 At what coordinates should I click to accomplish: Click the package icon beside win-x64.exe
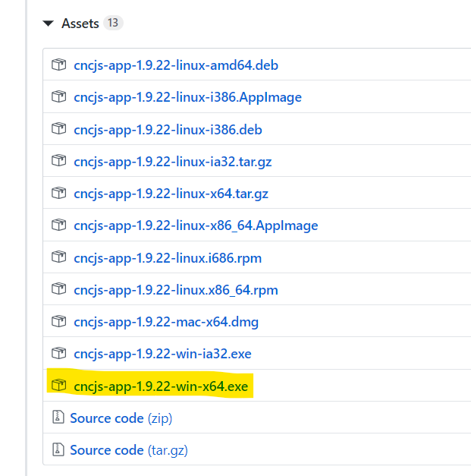tap(58, 386)
